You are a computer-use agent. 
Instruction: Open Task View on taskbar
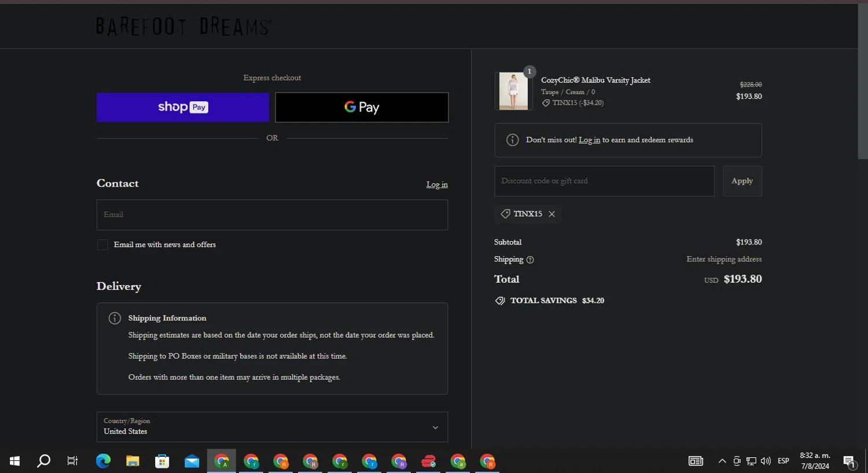point(72,461)
